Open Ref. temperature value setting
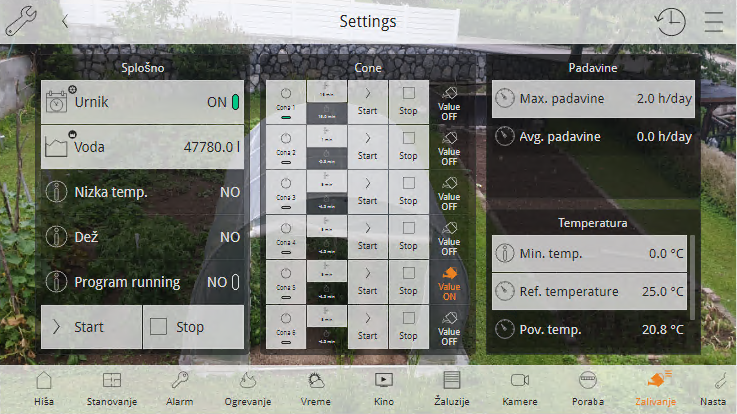 [x=591, y=292]
